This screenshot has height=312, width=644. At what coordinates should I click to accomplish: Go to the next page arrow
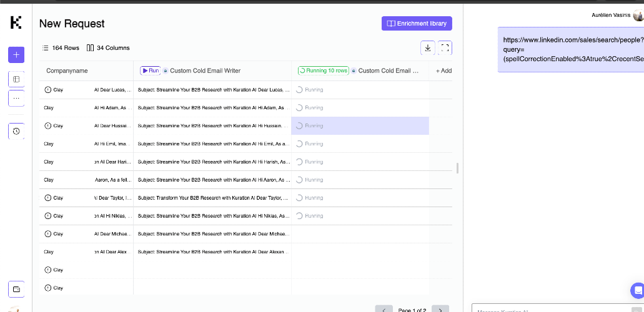(x=440, y=309)
